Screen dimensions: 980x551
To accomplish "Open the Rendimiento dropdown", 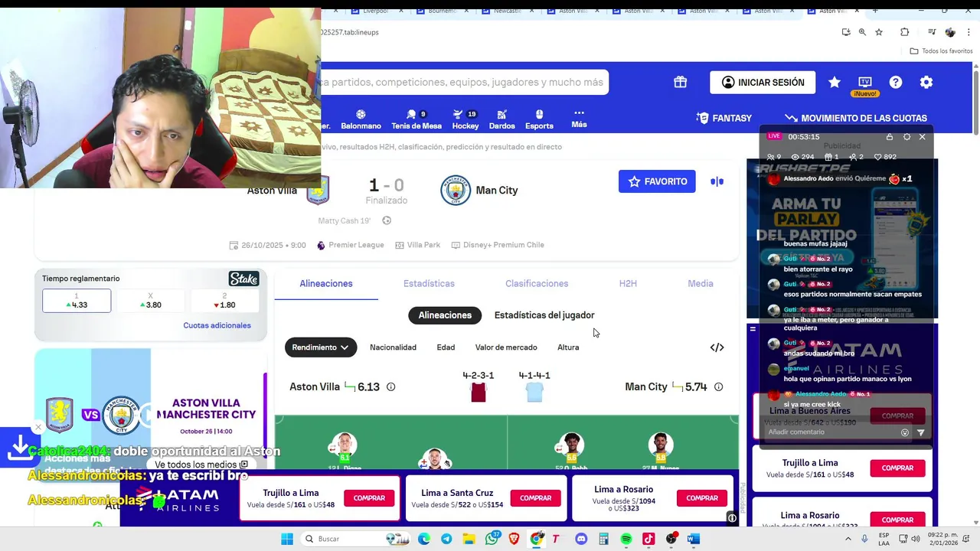I will (x=321, y=347).
